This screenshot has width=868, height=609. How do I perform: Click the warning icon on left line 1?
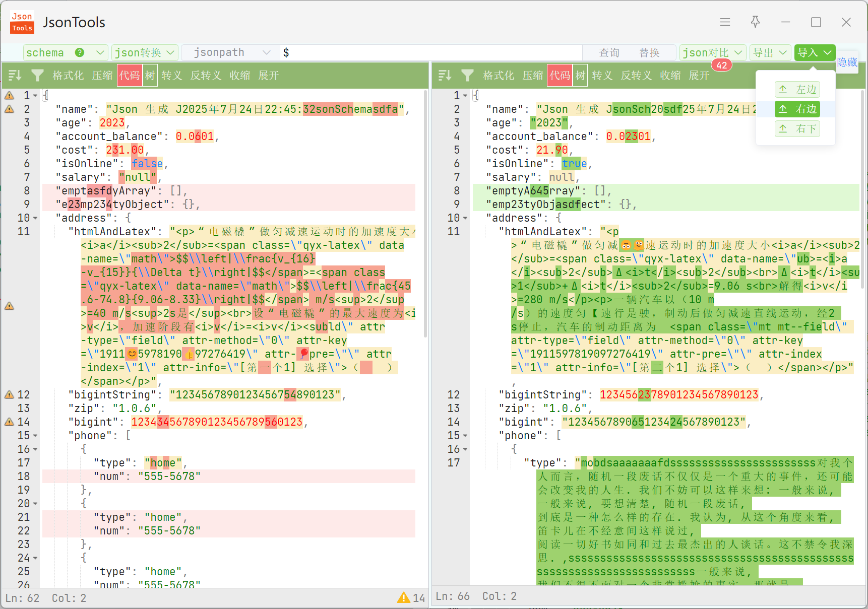point(9,95)
